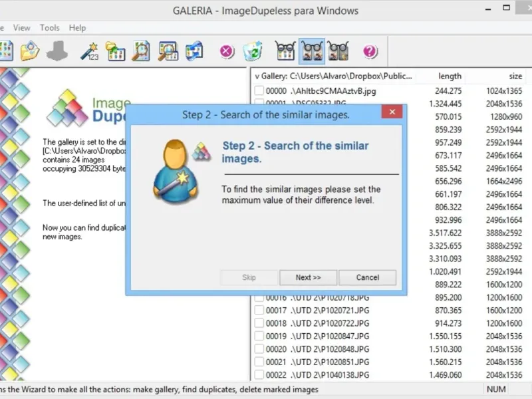Select file row 00022 .\UTD 2\P1040138.JPG

coord(388,374)
